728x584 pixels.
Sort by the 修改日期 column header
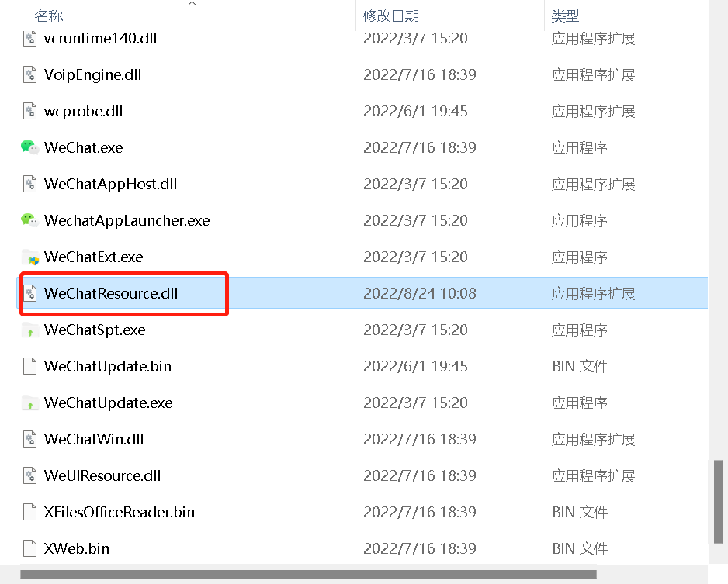pos(391,16)
